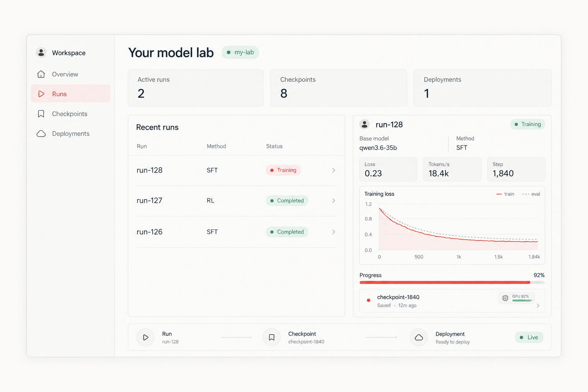Screen dimensions: 588x392
Task: Click the Deployments cloud icon in sidebar
Action: coord(41,134)
